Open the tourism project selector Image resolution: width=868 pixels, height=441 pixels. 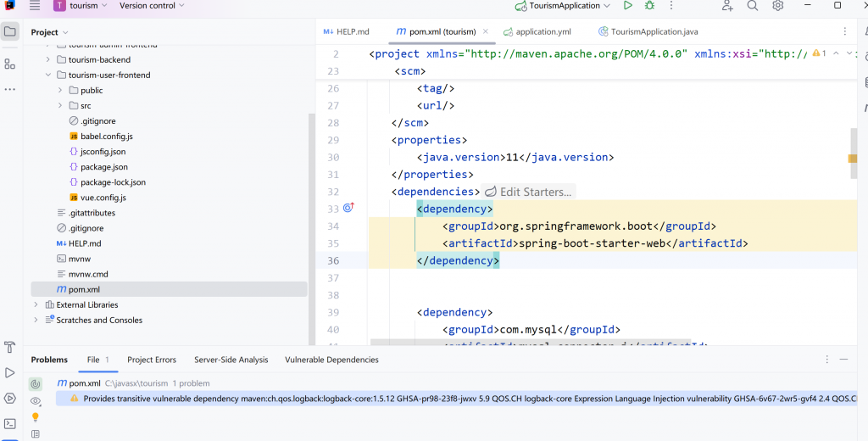tap(79, 6)
